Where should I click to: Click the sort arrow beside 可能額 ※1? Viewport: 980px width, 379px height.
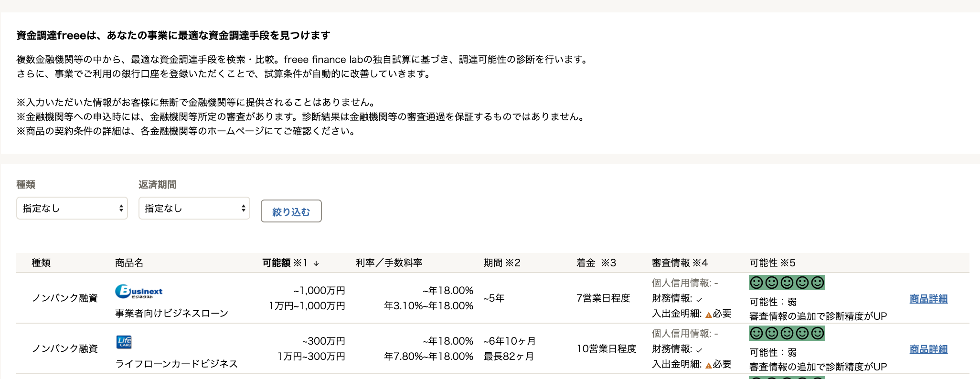tap(316, 263)
